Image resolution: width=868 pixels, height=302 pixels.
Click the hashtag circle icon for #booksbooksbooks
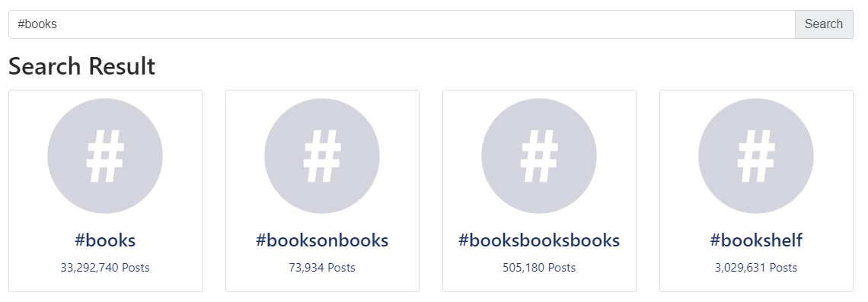click(539, 156)
